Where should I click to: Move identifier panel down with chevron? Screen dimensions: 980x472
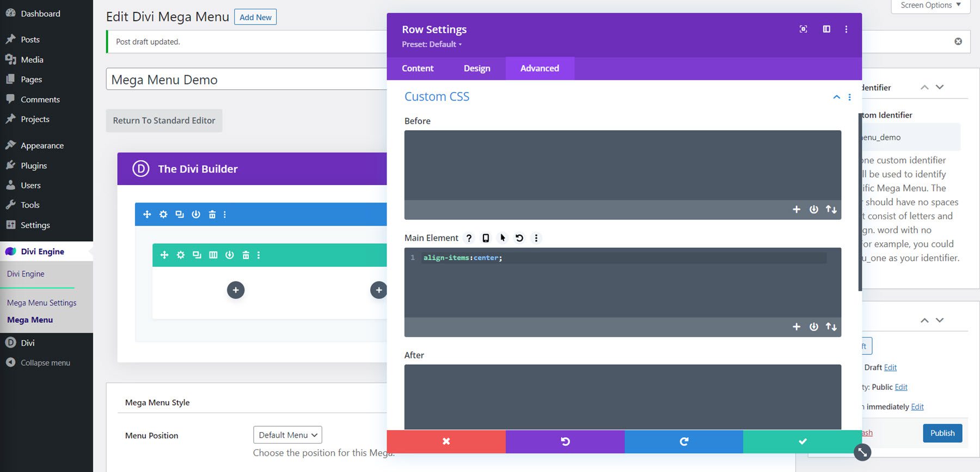940,87
